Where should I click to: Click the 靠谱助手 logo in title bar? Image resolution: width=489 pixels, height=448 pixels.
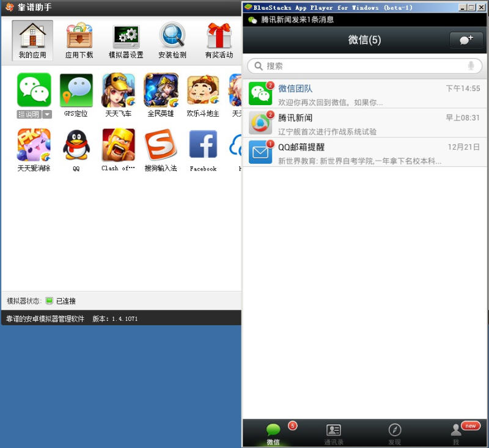tap(10, 7)
